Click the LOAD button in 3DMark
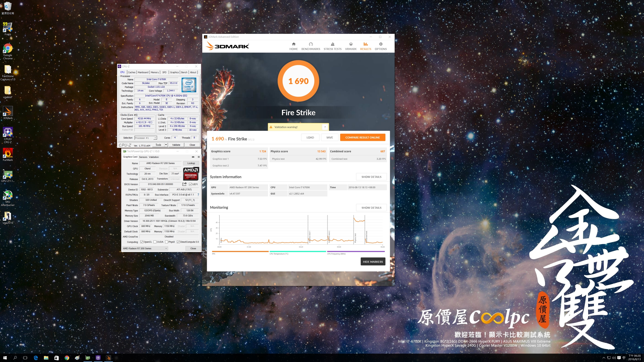 click(x=310, y=137)
